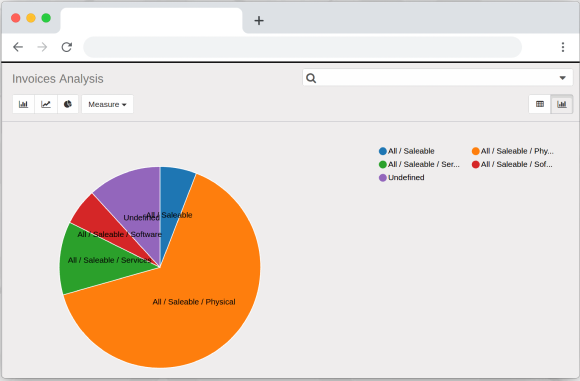Expand search options dropdown arrow

(562, 78)
